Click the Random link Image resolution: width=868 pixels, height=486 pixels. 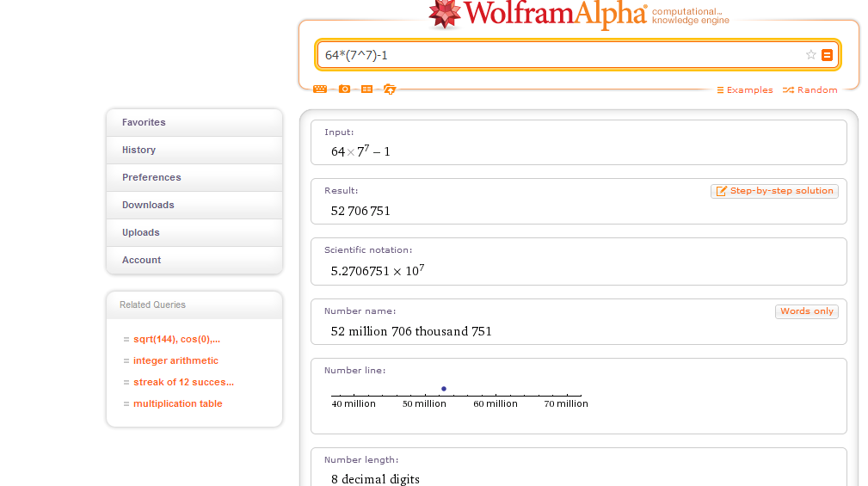[x=810, y=89]
